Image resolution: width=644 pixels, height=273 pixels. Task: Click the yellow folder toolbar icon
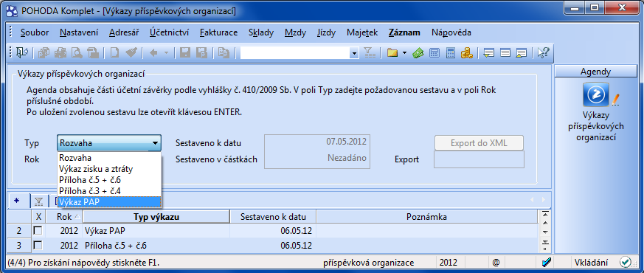[x=392, y=53]
